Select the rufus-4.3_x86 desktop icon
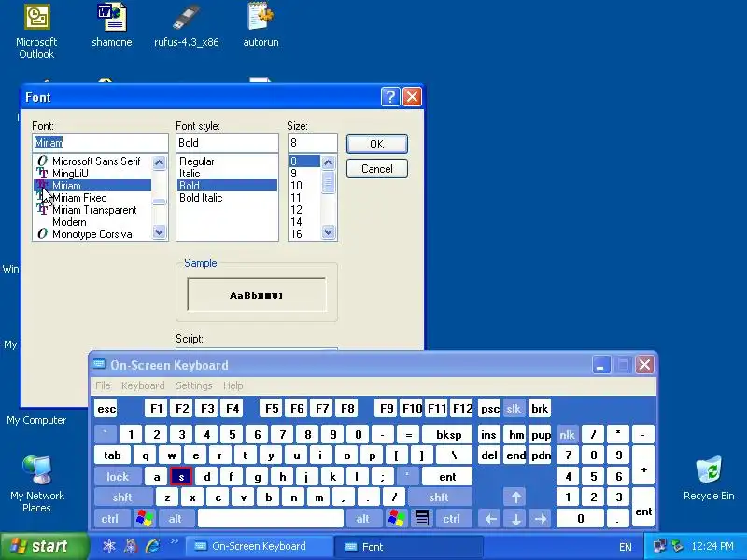Viewport: 747px width, 560px height. [186, 25]
